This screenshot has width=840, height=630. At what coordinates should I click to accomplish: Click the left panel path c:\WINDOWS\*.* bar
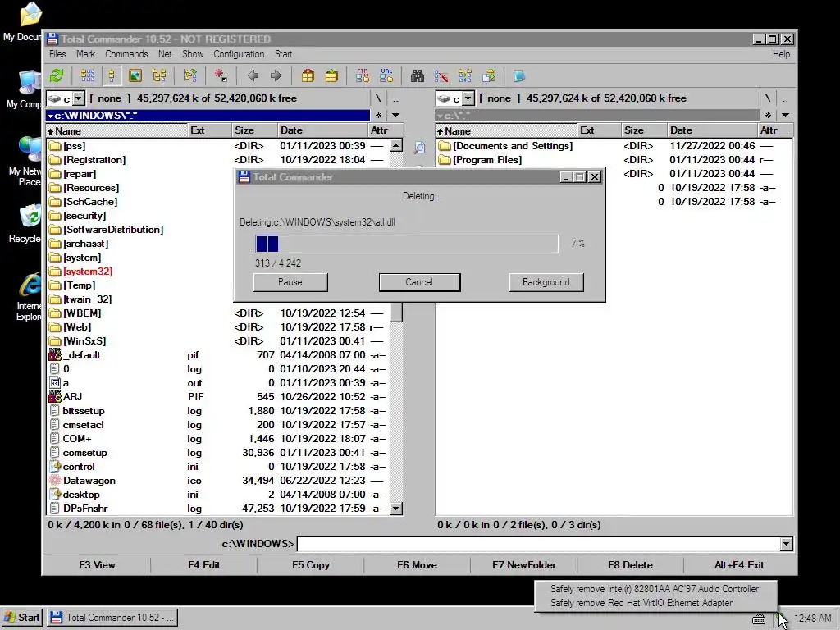[208, 115]
